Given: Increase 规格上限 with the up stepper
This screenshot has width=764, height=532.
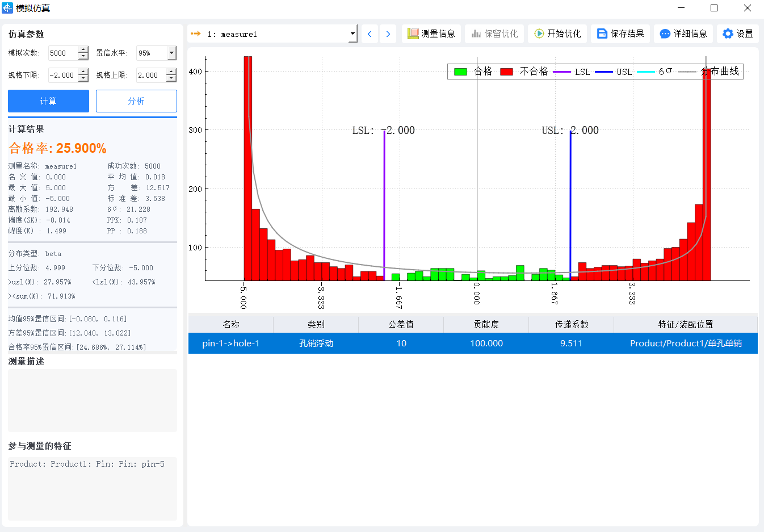Looking at the screenshot, I should click(171, 72).
